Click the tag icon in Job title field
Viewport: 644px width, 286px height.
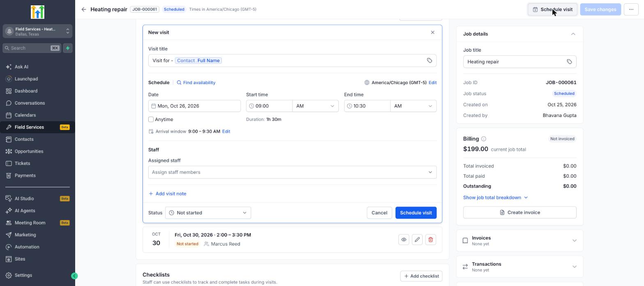(569, 62)
